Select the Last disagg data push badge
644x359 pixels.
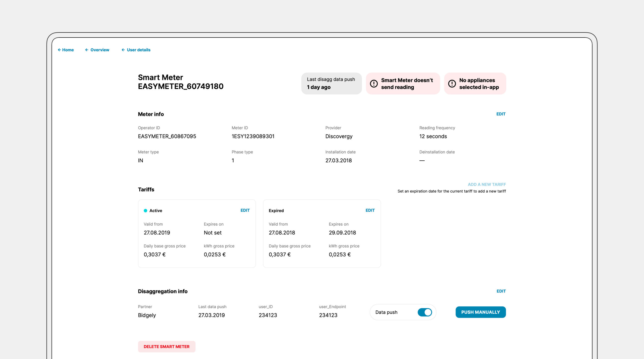point(331,84)
